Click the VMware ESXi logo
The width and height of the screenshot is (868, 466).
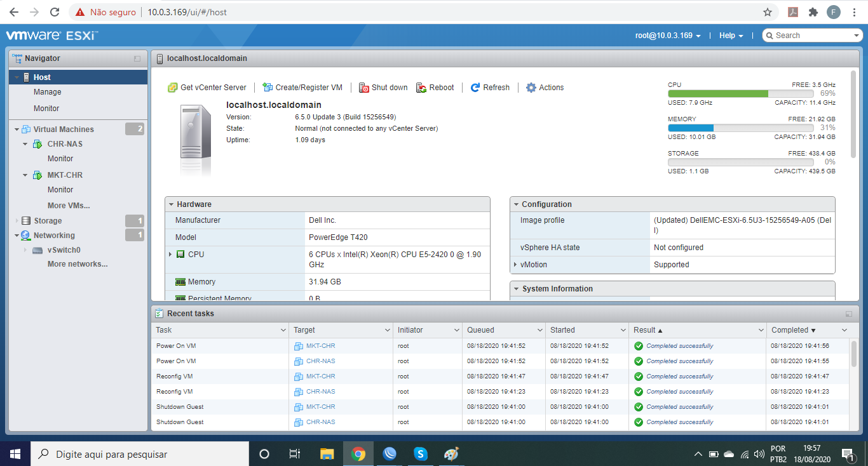coord(51,36)
